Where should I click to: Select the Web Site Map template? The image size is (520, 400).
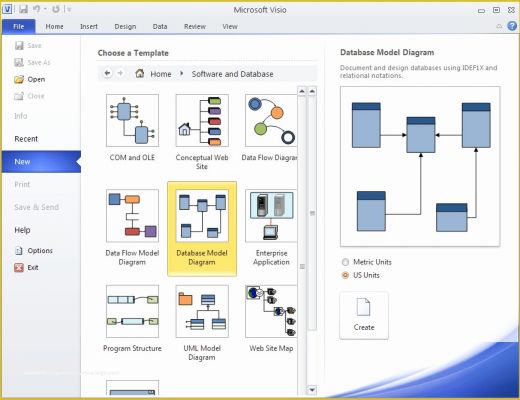271,319
